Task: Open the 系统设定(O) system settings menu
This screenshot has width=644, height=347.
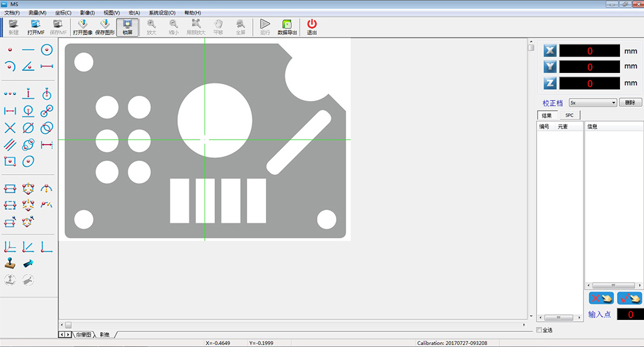Action: [162, 13]
